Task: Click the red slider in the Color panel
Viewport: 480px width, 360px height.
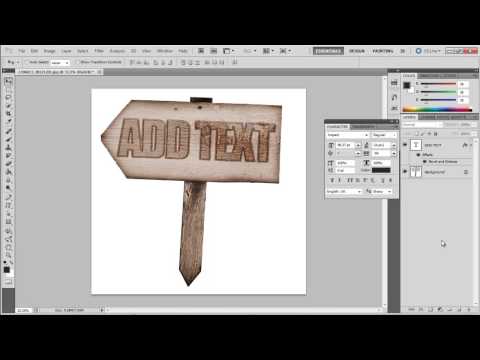Action: [438, 84]
